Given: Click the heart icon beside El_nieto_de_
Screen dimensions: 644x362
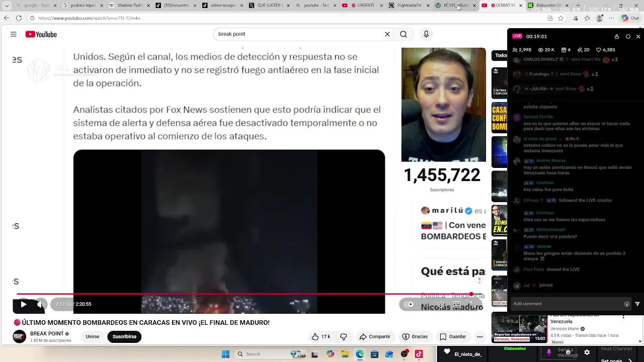Looking at the screenshot, I should 447,352.
